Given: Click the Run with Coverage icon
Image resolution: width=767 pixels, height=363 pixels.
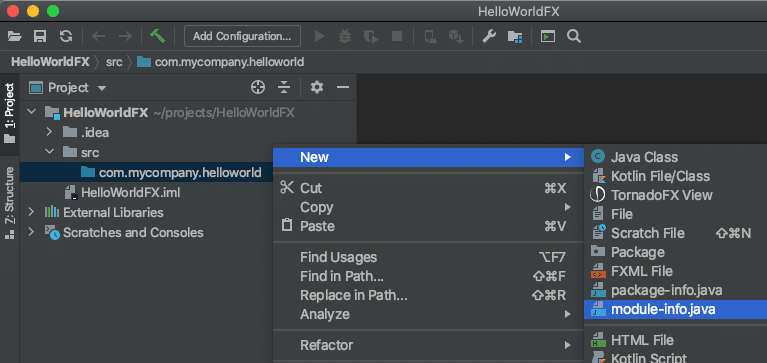Looking at the screenshot, I should click(x=370, y=36).
